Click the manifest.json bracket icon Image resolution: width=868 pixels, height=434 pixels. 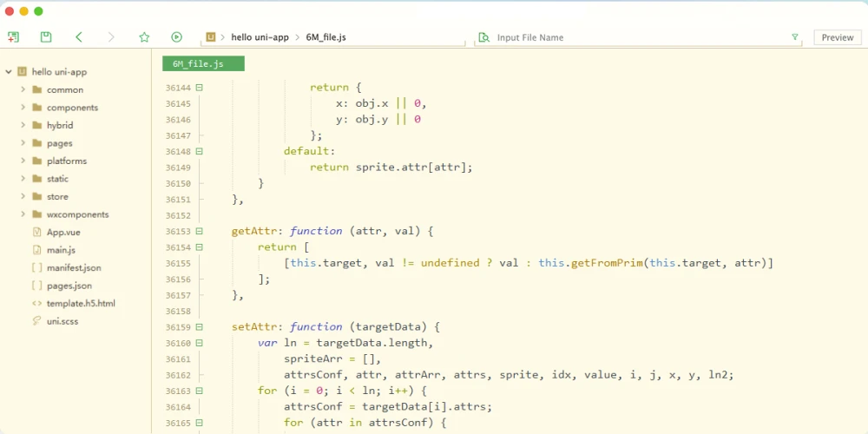point(37,267)
